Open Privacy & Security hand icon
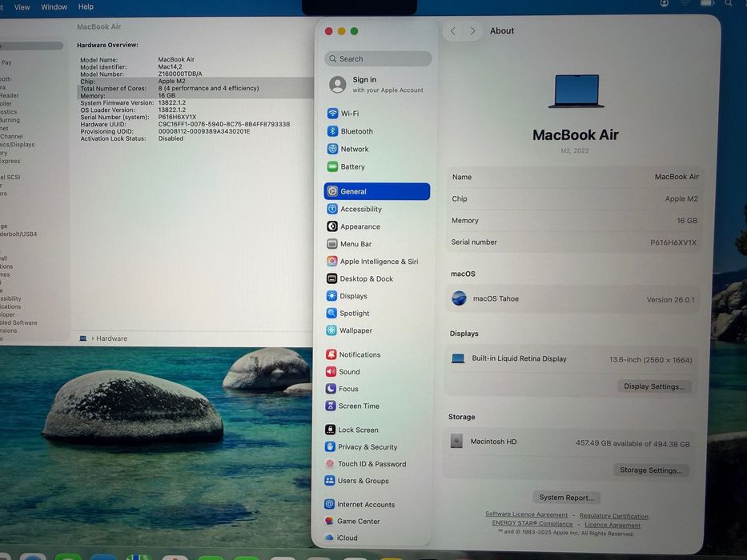747x560 pixels. (x=330, y=446)
